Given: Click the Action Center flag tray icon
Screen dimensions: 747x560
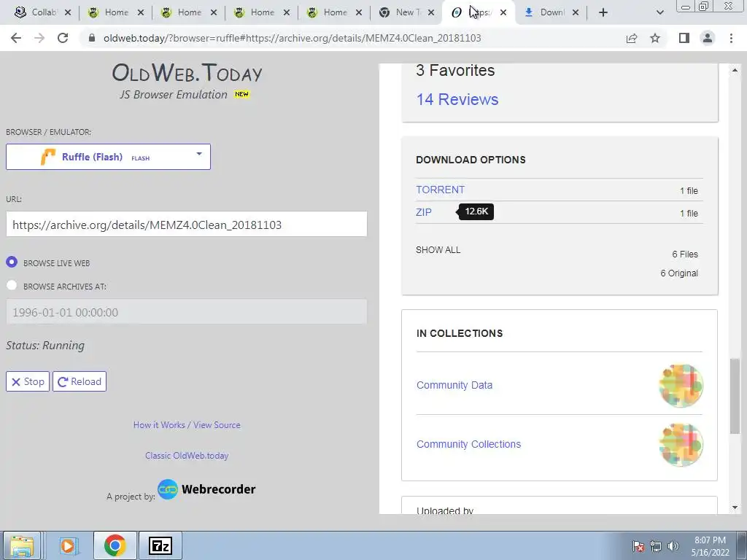Looking at the screenshot, I should coord(638,546).
